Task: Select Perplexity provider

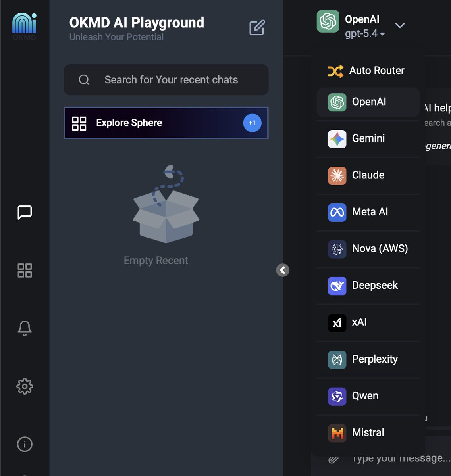Action: (368, 359)
